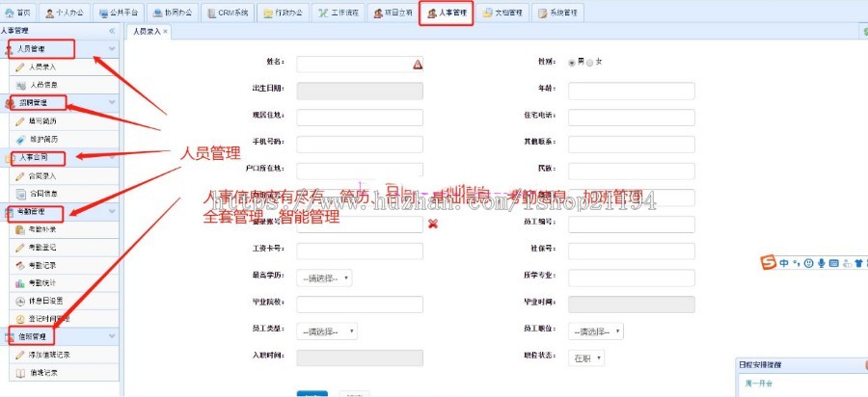Open the 工作流程 tab

pos(338,13)
